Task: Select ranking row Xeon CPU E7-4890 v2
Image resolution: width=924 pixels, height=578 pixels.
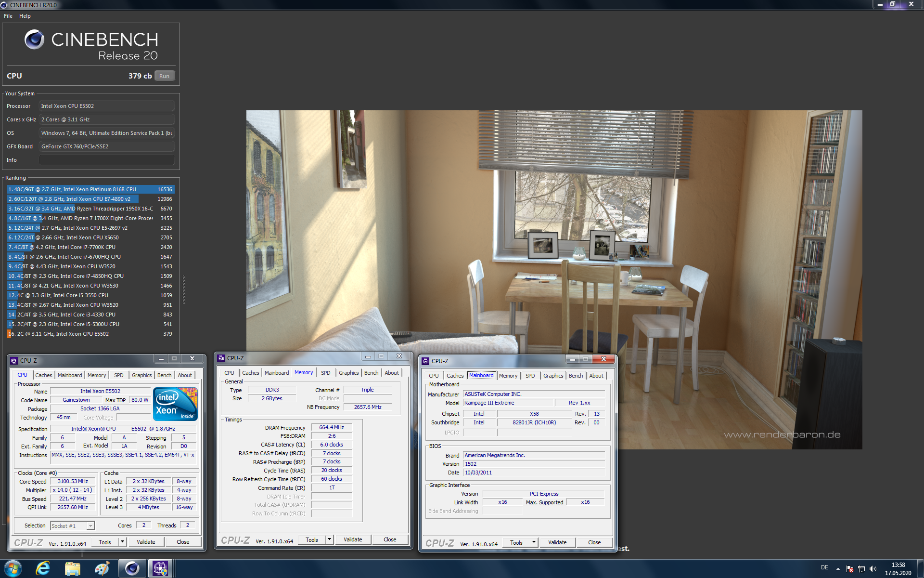Action: point(90,199)
